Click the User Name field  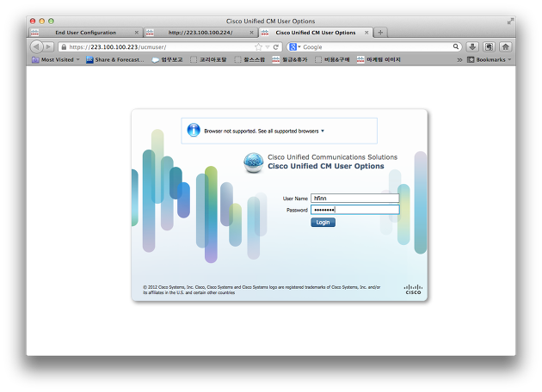[355, 199]
